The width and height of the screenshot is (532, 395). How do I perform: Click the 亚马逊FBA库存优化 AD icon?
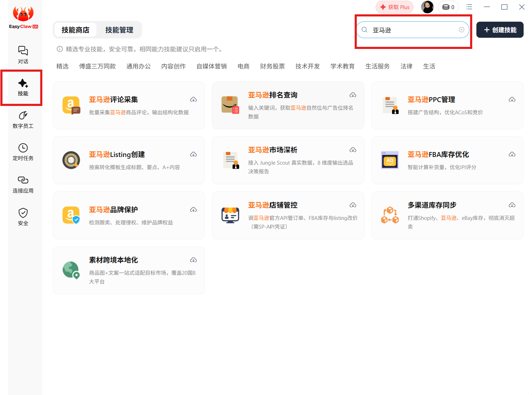(x=390, y=160)
